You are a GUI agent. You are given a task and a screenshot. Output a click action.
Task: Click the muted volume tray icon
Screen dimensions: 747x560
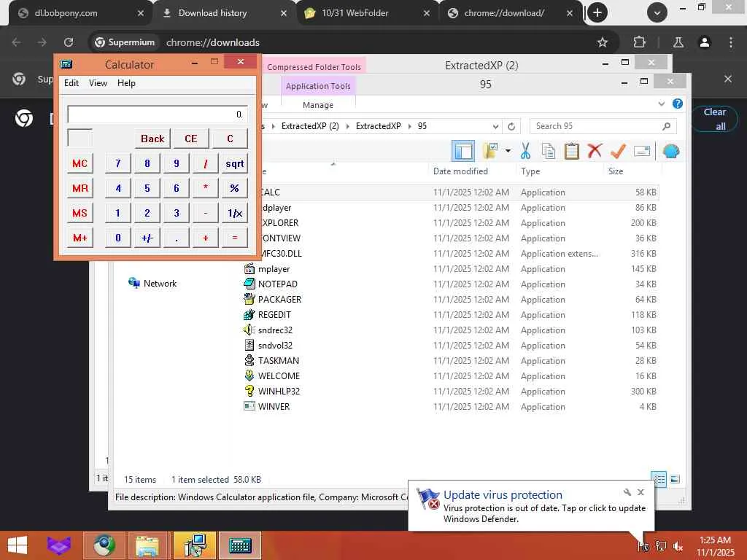(678, 546)
